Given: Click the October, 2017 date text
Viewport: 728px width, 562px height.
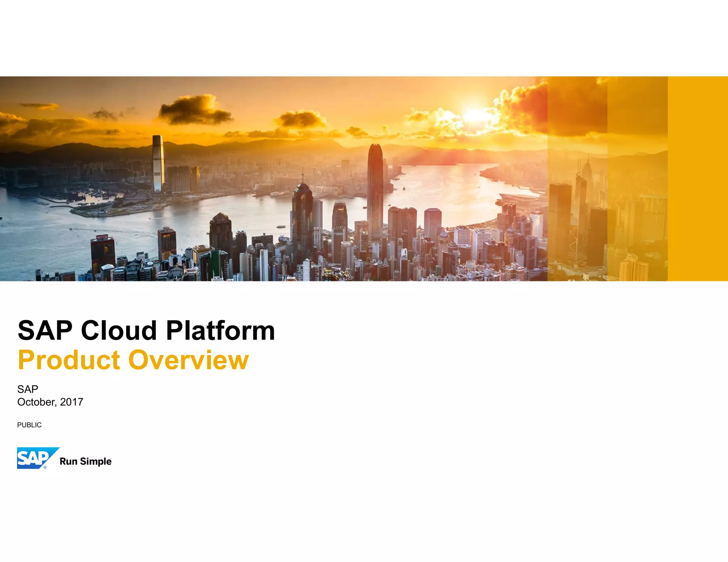Looking at the screenshot, I should [x=50, y=402].
